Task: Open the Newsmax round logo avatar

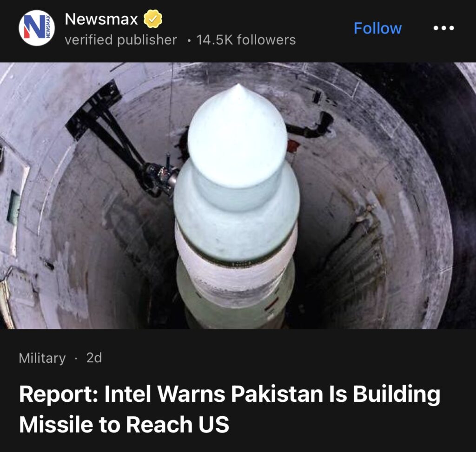Action: [x=37, y=28]
